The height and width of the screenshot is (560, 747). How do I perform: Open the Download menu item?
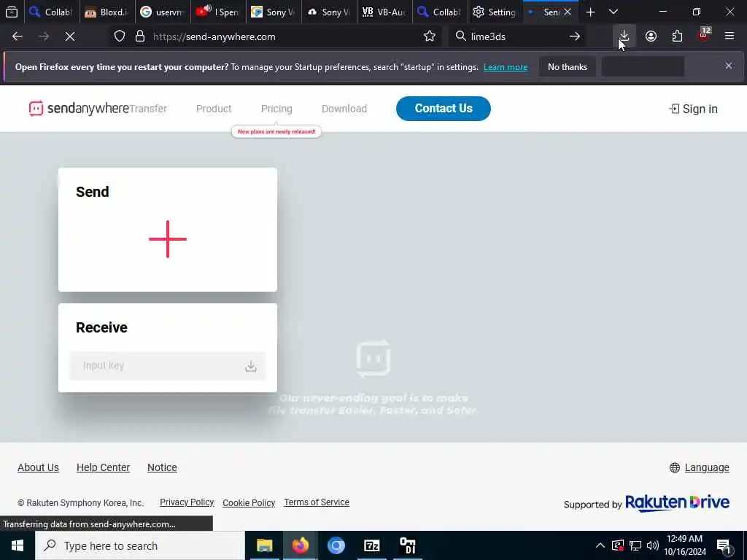344,109
